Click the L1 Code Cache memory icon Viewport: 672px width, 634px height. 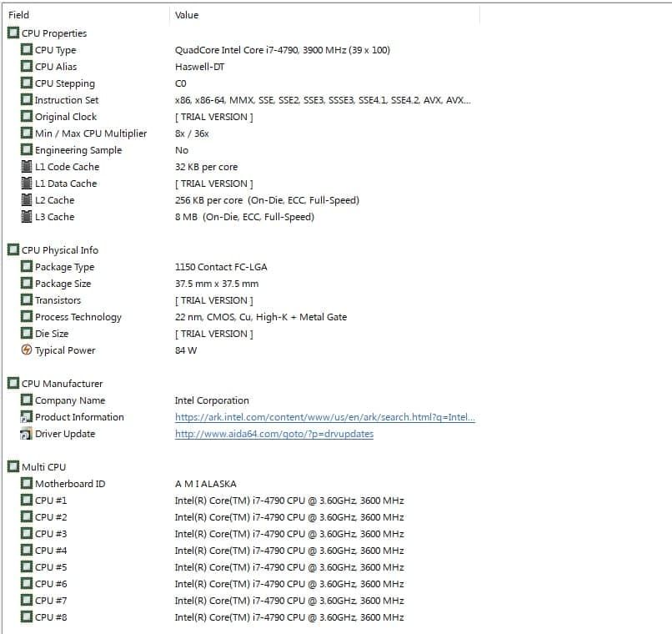point(27,166)
